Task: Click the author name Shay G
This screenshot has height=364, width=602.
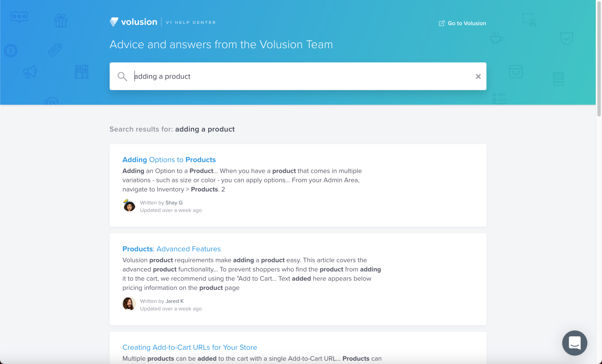Action: [x=174, y=203]
